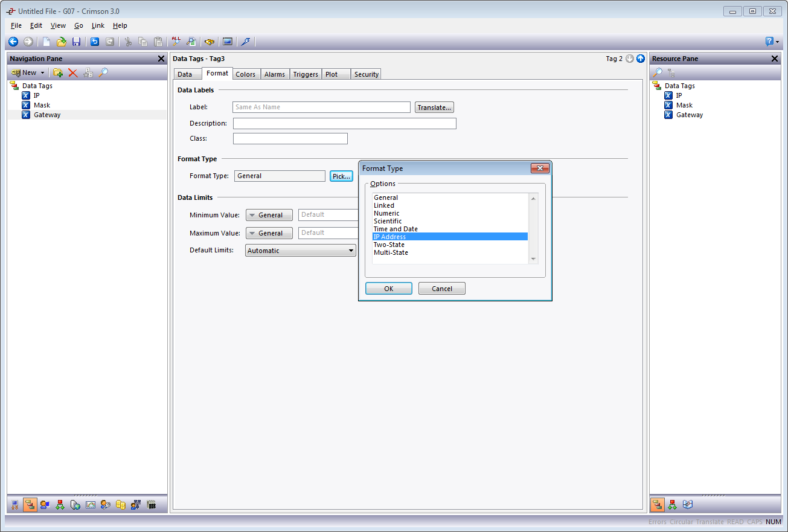Close the Resource Pane
Viewport: 788px width, 532px height.
point(775,59)
